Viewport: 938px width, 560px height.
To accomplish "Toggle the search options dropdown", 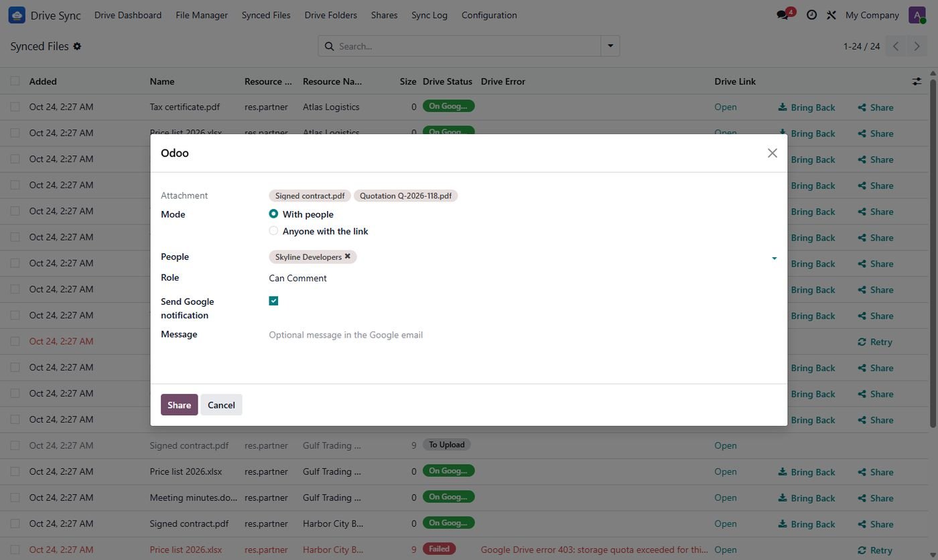I will click(610, 46).
